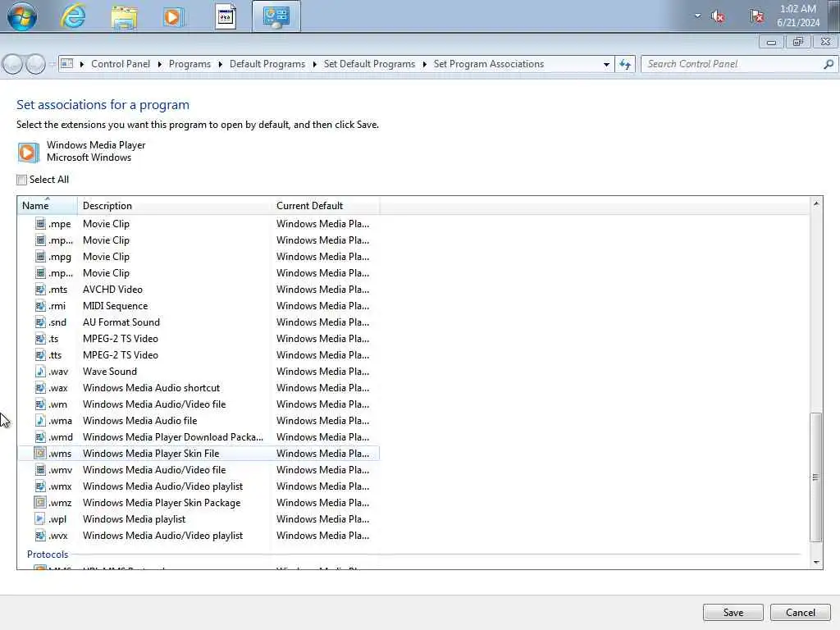Select the MIDI Sequence description
Image resolution: width=840 pixels, height=630 pixels.
115,306
